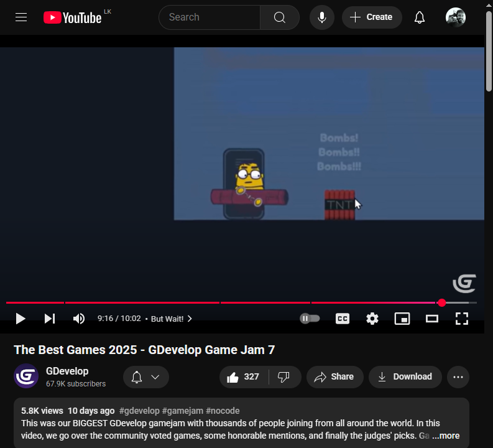Open the more actions ellipsis menu

click(x=458, y=377)
